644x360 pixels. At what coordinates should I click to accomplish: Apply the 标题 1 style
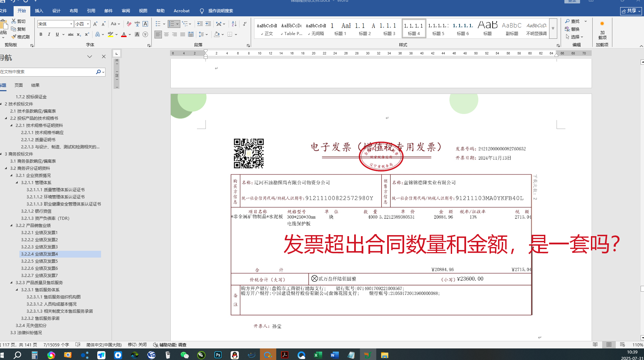point(340,29)
